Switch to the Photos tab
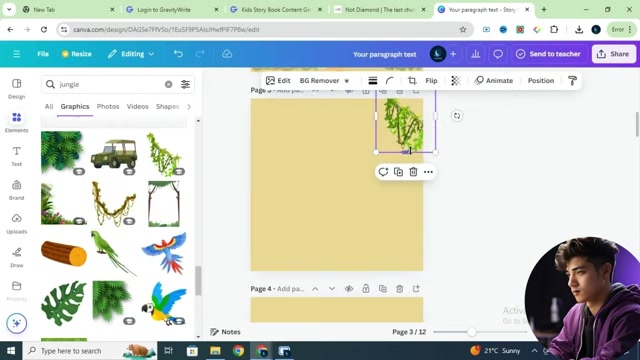The width and height of the screenshot is (640, 360). click(x=108, y=106)
